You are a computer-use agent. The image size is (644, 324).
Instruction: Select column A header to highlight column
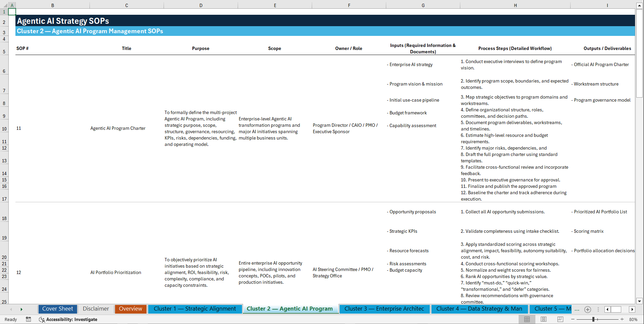pos(12,5)
